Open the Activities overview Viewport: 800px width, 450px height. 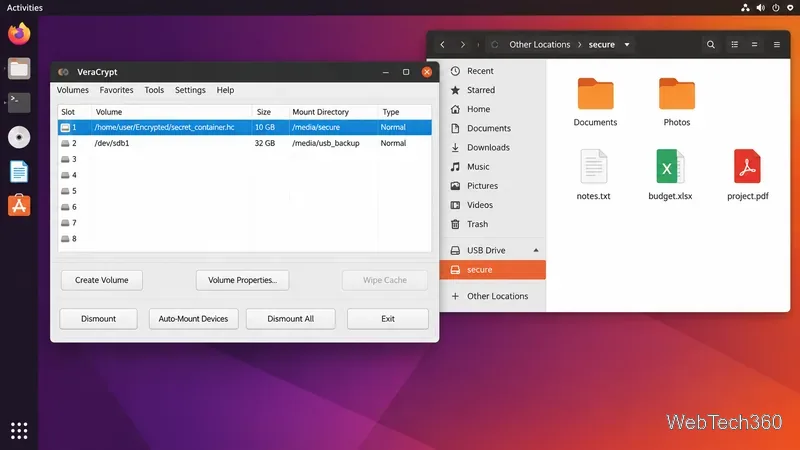click(24, 8)
